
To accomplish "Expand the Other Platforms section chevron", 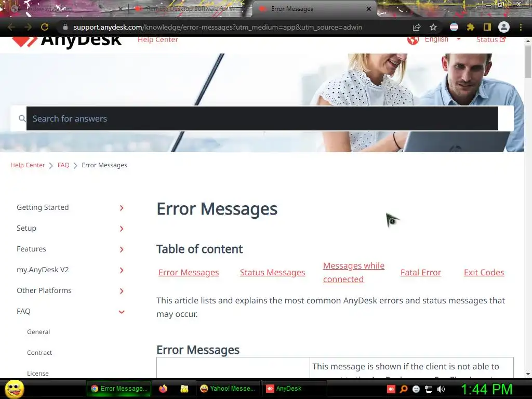I will (122, 291).
